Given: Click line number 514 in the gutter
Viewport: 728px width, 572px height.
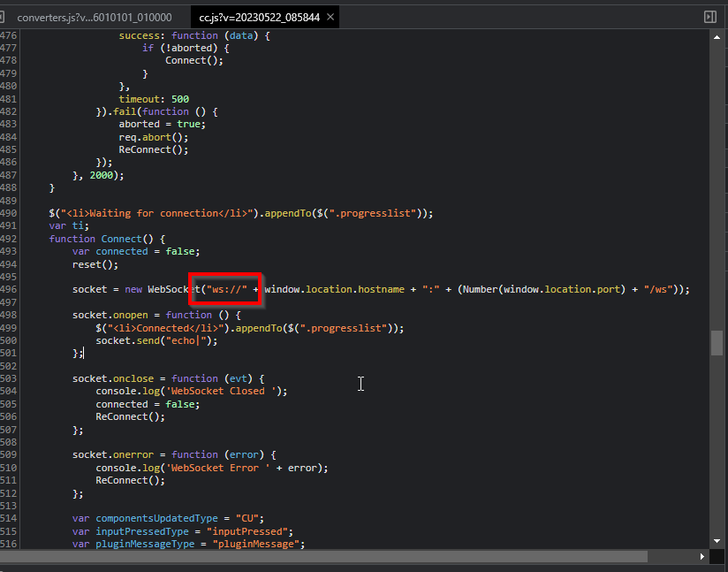Looking at the screenshot, I should point(8,518).
